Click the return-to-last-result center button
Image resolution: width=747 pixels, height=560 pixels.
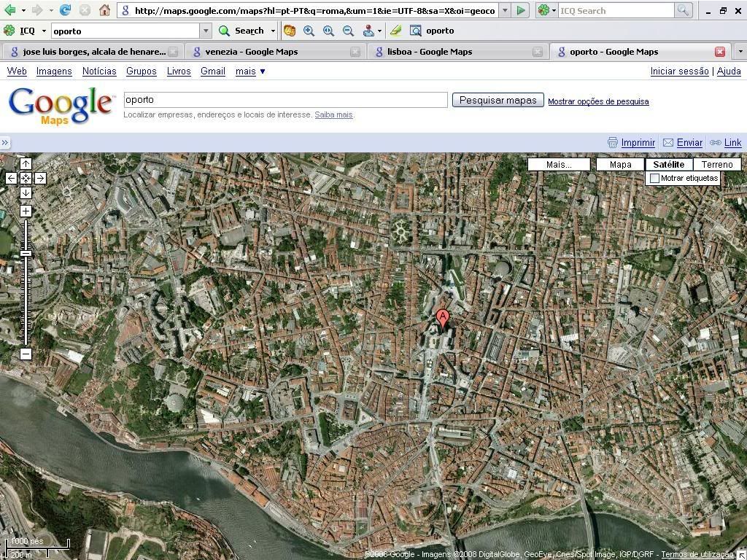coord(26,178)
